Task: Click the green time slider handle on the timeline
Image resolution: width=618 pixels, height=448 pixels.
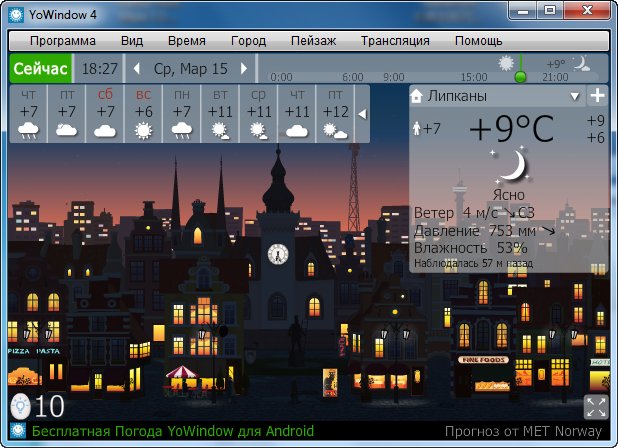Action: [519, 74]
